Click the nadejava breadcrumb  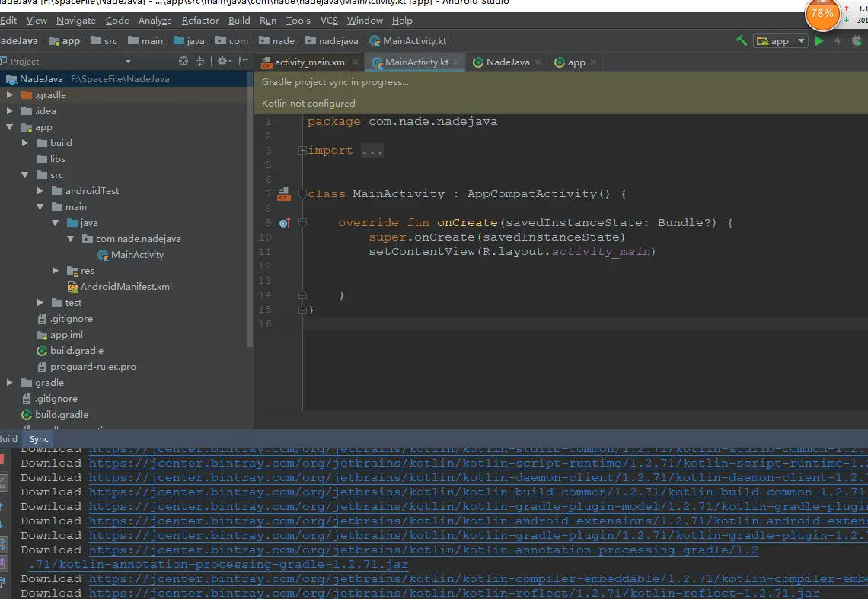(x=332, y=41)
